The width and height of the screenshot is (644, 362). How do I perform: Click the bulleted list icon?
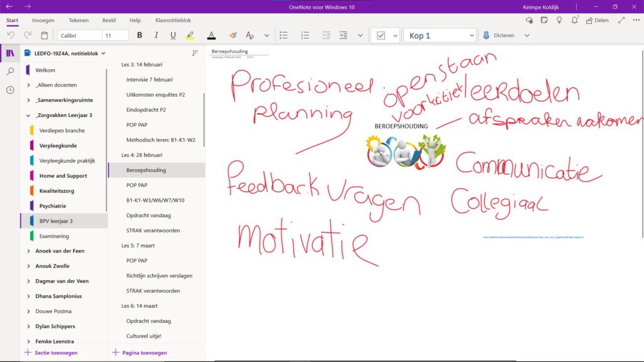coord(284,36)
